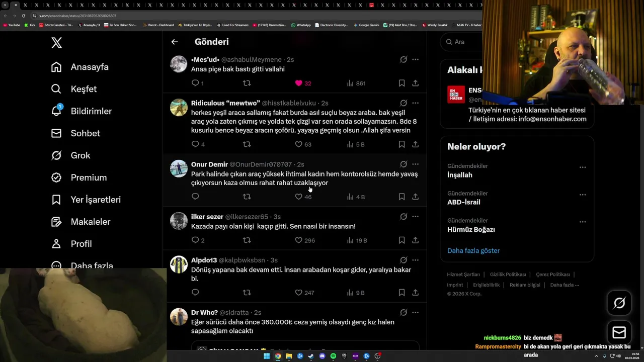This screenshot has height=362, width=644.
Task: Open the Hürmüz Boğazı trending topic
Action: click(x=471, y=230)
